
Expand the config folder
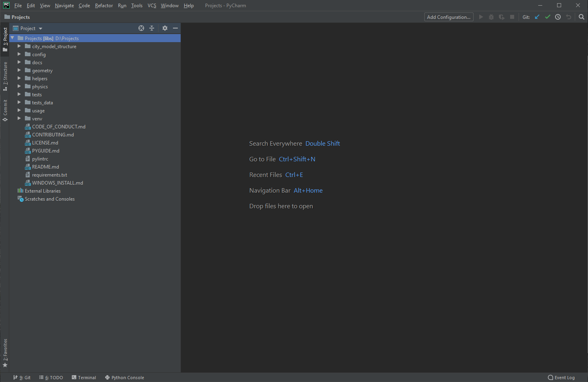pos(19,54)
